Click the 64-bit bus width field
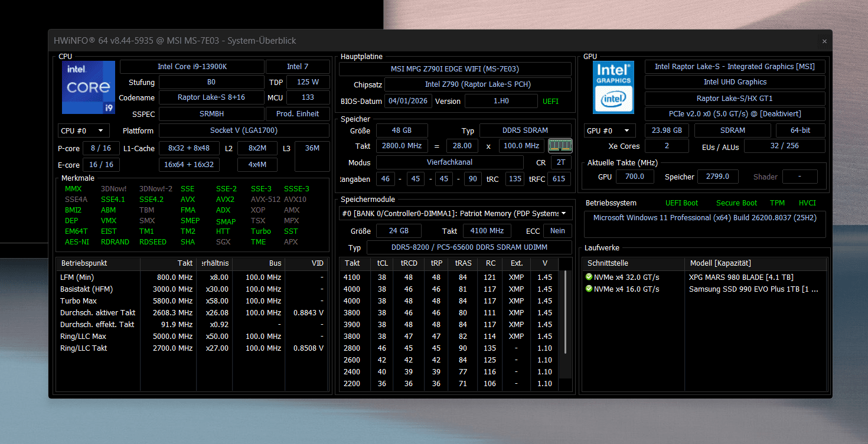The image size is (868, 444). [801, 130]
